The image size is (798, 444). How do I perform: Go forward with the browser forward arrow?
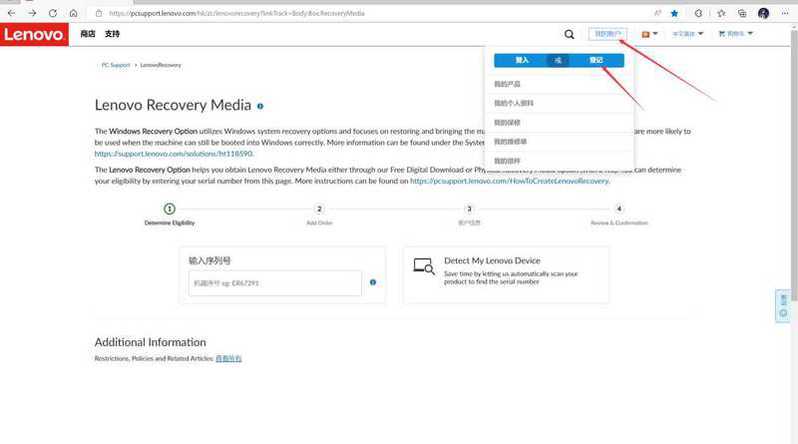click(x=32, y=13)
